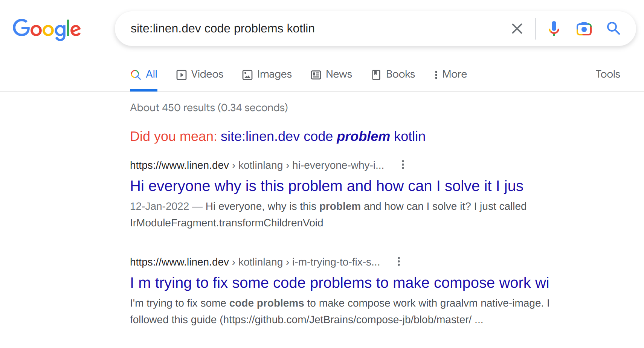The width and height of the screenshot is (644, 348).
Task: Select the Videos filter icon
Action: (x=181, y=75)
